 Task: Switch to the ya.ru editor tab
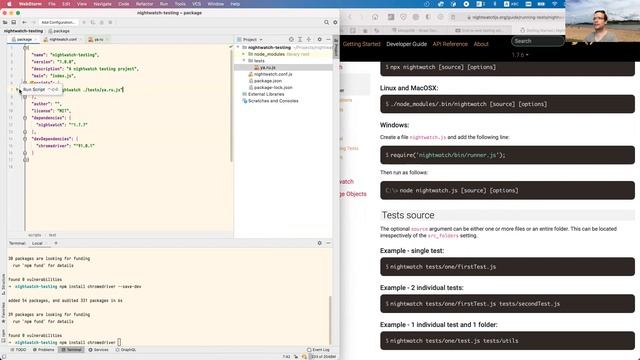pos(98,39)
